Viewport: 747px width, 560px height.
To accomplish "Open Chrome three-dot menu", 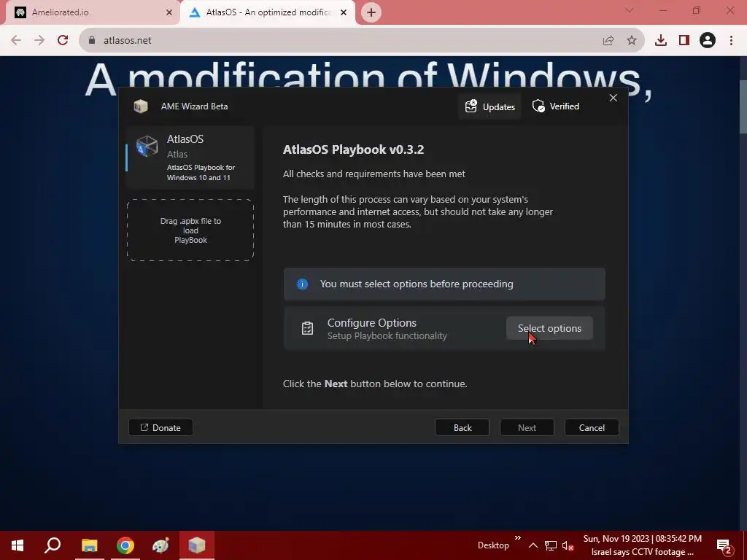I will pos(731,41).
